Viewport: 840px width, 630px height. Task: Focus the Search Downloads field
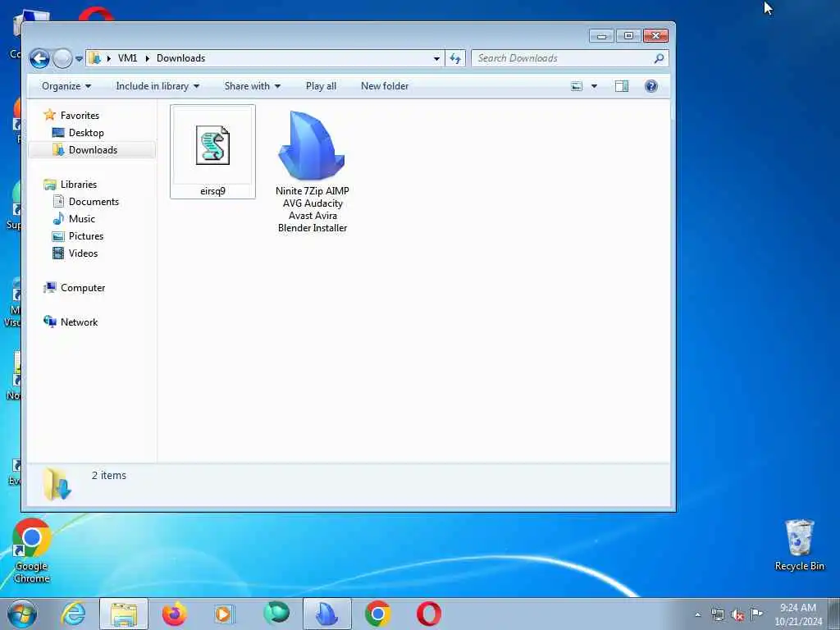pyautogui.click(x=563, y=58)
